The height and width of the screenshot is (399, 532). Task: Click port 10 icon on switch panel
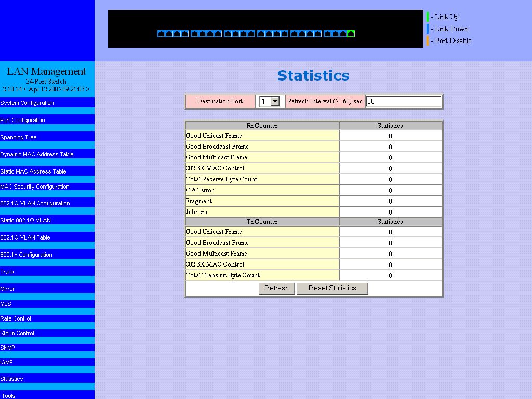[235, 34]
